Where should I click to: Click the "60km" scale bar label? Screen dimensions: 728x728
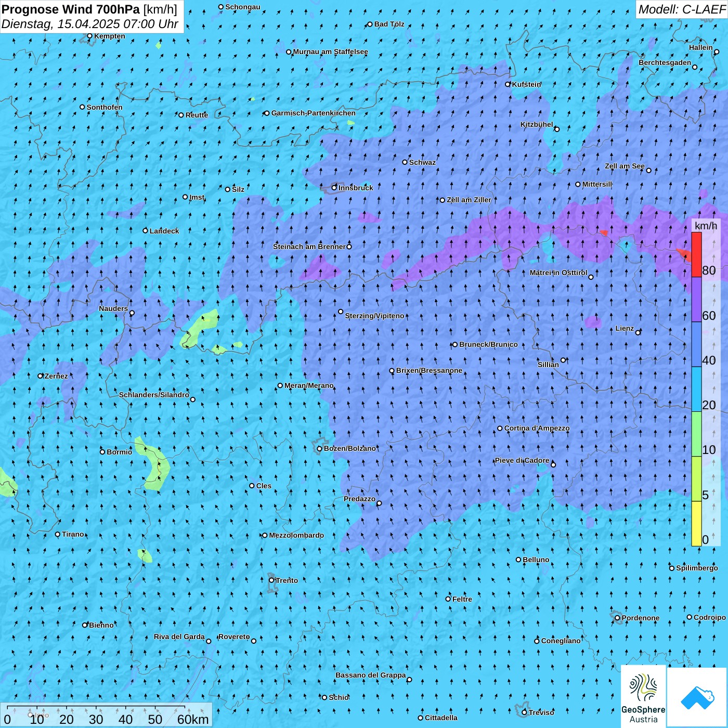click(193, 719)
